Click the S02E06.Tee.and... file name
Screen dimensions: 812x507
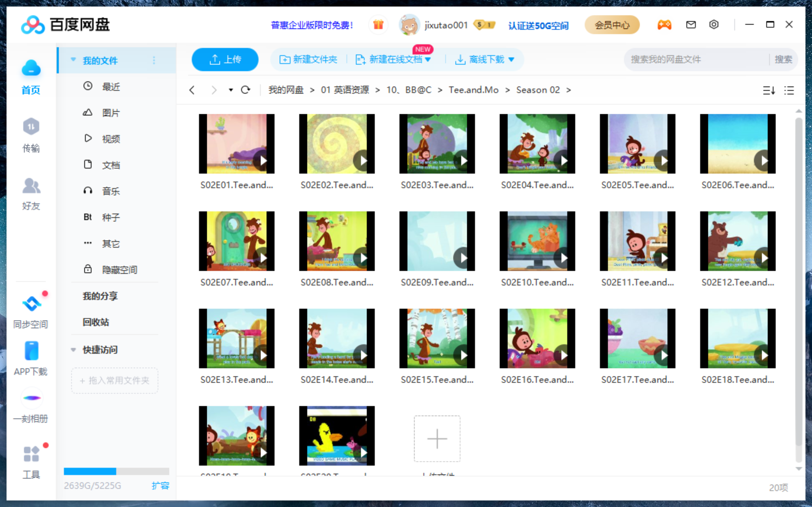coord(738,185)
